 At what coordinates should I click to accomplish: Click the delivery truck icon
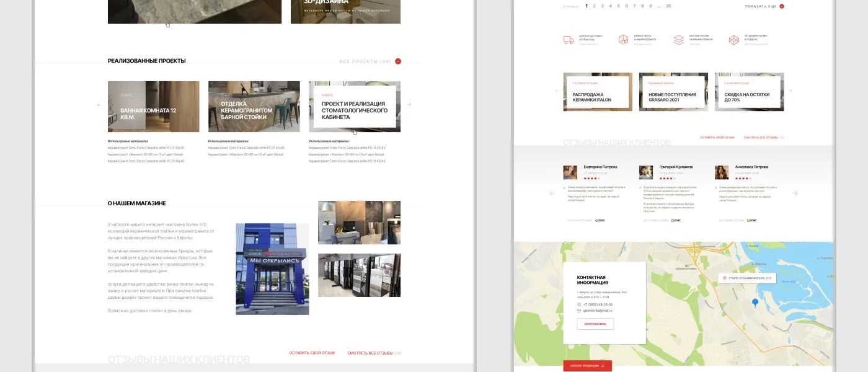click(x=567, y=40)
